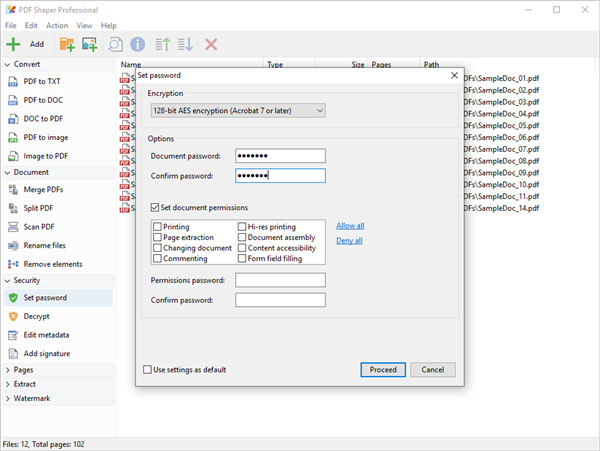Screen dimensions: 600x451
Task: Open the View menu
Action: 84,26
